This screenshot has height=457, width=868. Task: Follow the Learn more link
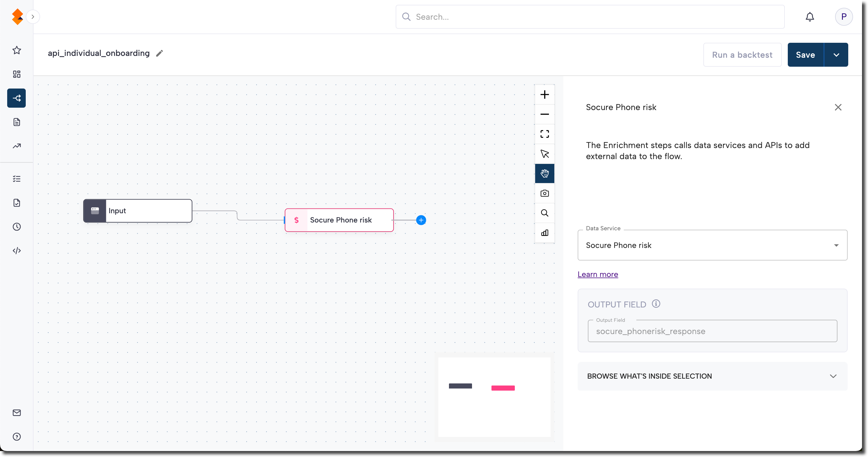(597, 275)
